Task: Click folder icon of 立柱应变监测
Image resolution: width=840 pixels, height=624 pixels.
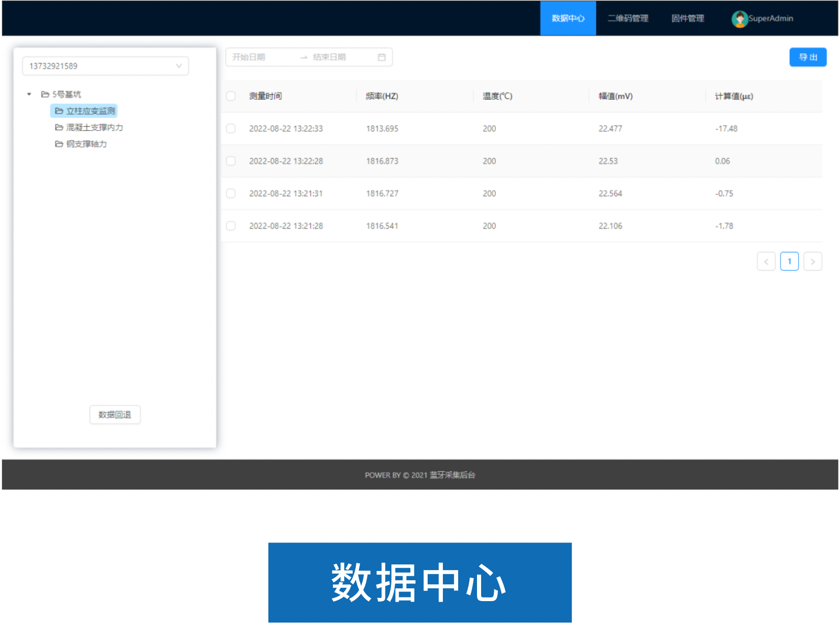Action: pyautogui.click(x=59, y=111)
